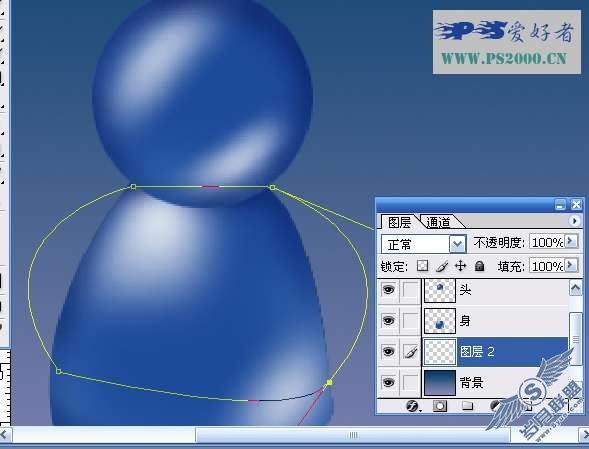Toggle lock all padlock icon

479,266
